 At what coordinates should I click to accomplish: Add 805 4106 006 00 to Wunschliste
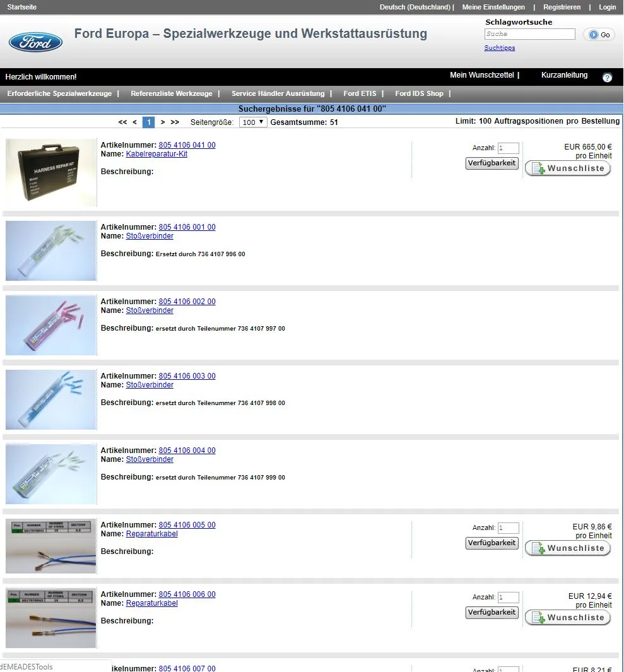(x=568, y=618)
